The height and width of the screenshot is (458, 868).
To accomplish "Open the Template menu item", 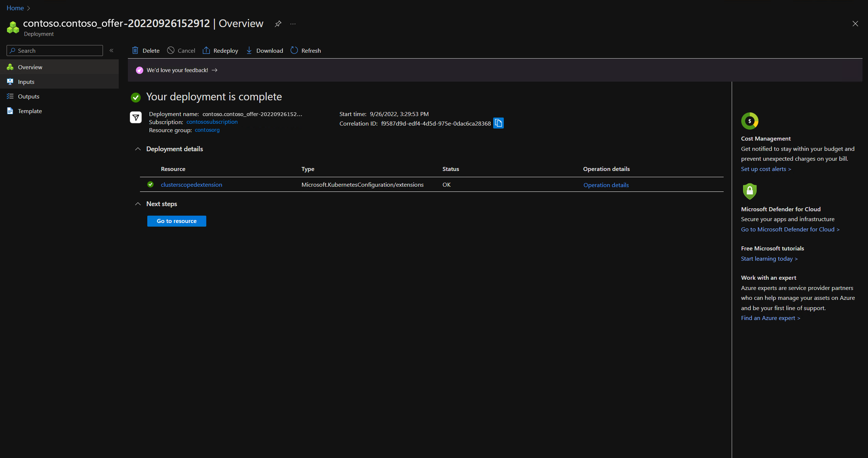I will [x=30, y=111].
